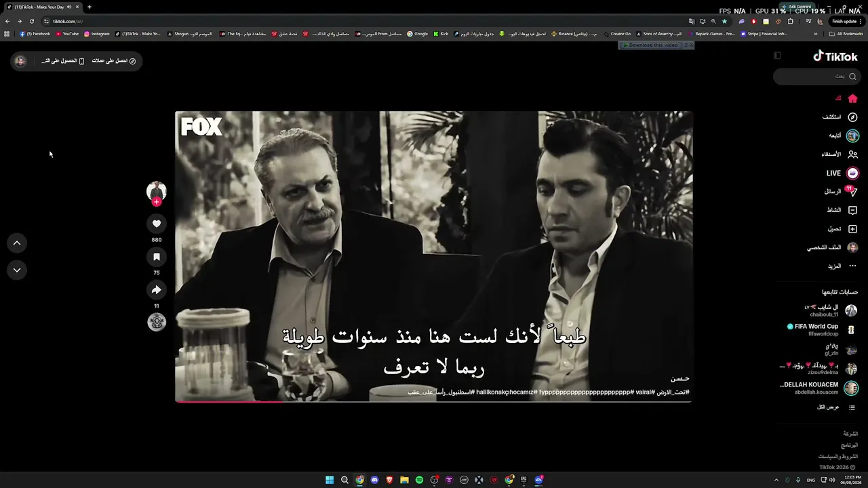Open the LIVE section
The width and height of the screenshot is (868, 488).
point(842,173)
